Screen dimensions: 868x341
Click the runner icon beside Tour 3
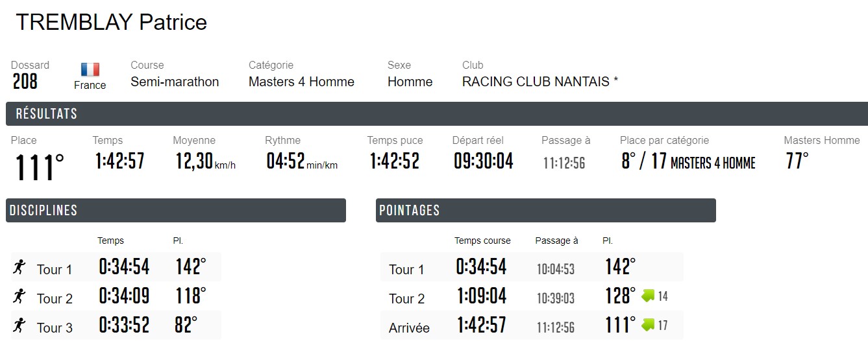[19, 325]
